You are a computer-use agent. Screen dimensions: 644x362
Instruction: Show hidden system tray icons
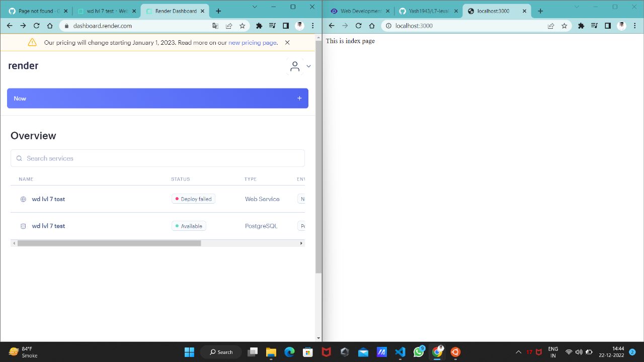point(518,352)
